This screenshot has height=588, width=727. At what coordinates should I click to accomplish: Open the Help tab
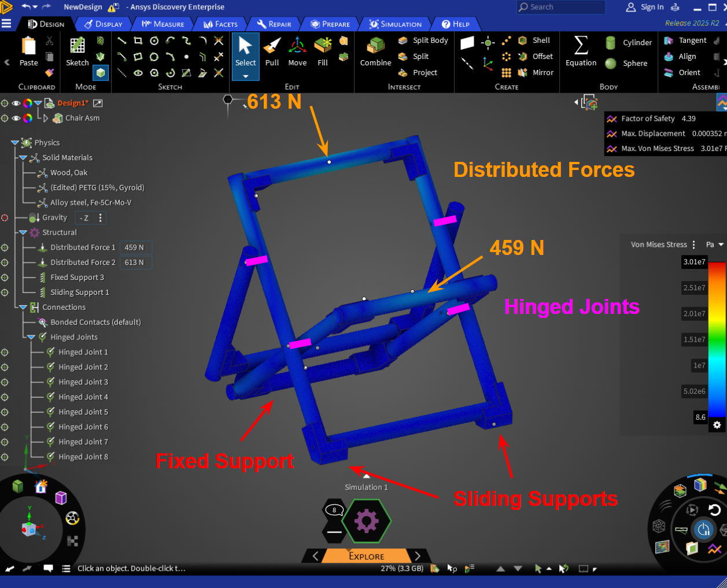click(456, 24)
